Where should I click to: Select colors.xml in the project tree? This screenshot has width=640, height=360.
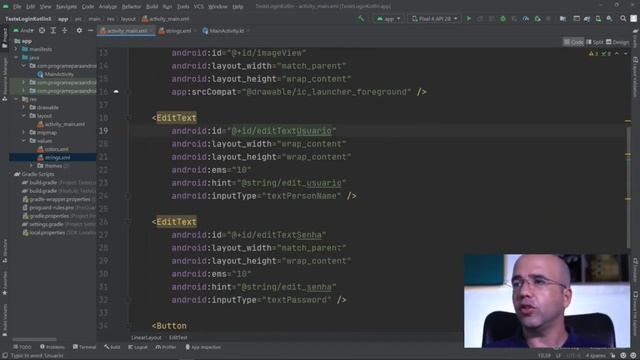pos(53,149)
